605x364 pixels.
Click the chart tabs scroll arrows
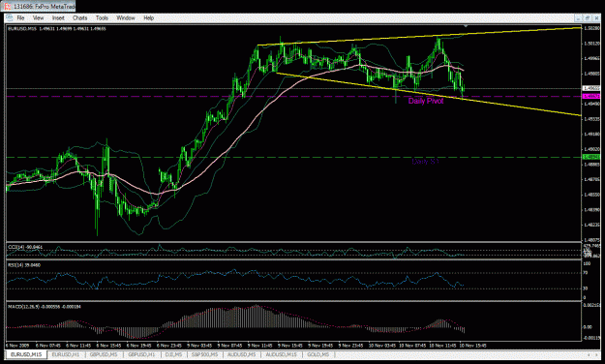(x=592, y=354)
